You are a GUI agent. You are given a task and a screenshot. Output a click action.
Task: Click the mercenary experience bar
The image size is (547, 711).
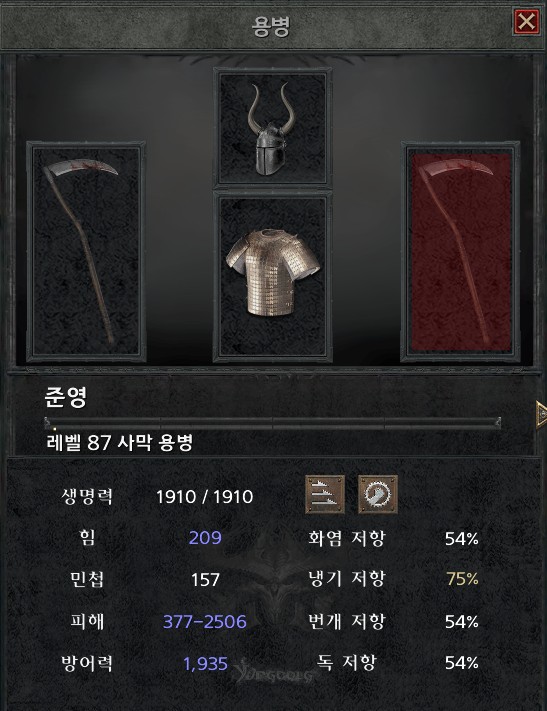(x=273, y=424)
